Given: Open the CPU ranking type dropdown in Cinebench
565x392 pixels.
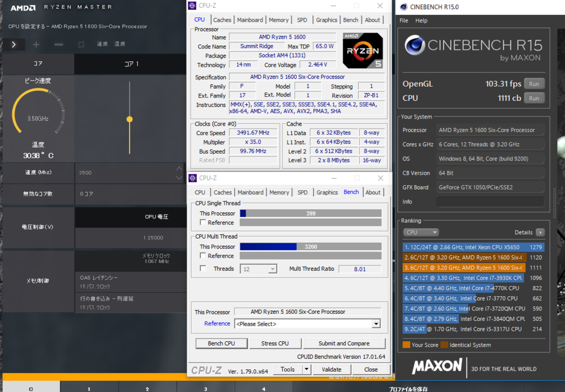Looking at the screenshot, I should [421, 232].
